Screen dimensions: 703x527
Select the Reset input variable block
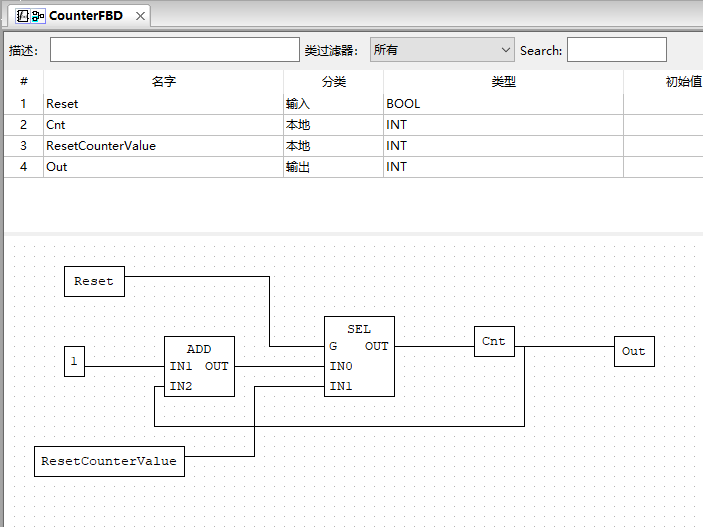click(x=94, y=281)
